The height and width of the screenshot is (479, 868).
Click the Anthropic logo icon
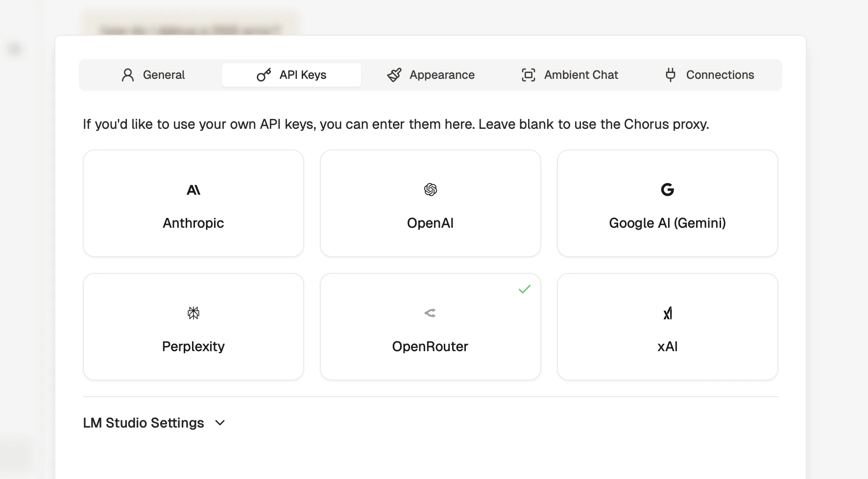[193, 190]
